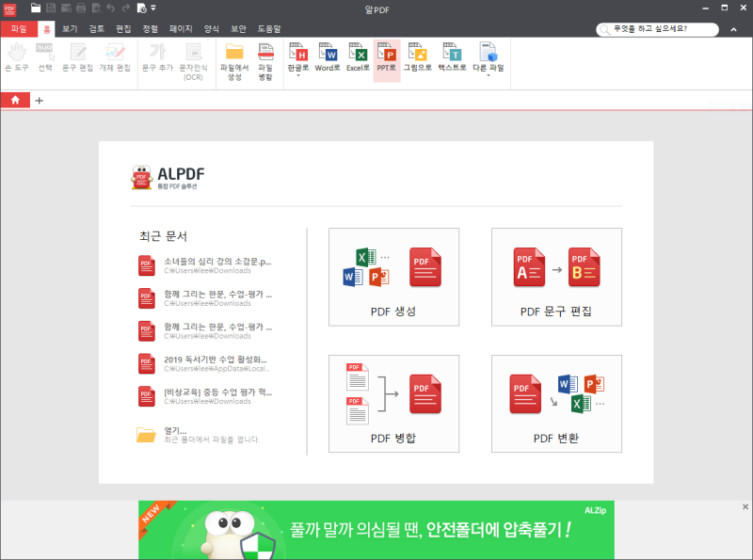Click the Print icon in the quick access bar
The width and height of the screenshot is (753, 560).
click(81, 8)
